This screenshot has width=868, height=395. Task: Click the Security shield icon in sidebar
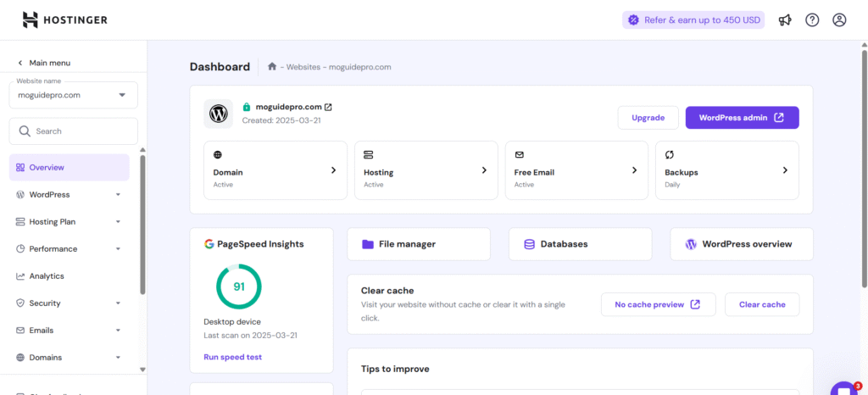pos(20,303)
